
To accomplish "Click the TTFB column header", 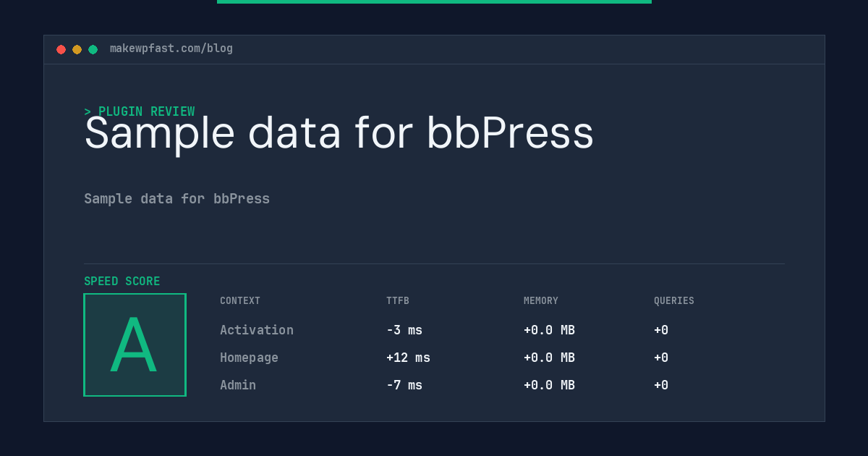I will [398, 301].
